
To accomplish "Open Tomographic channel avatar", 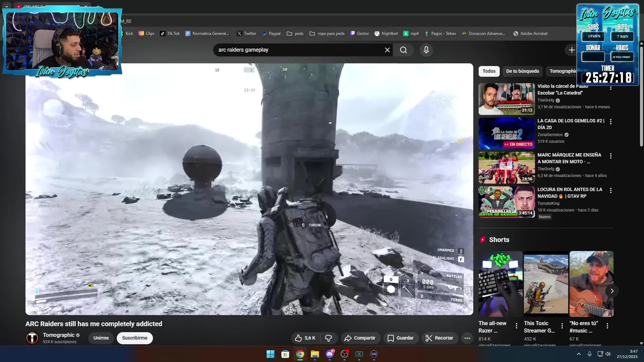I will pyautogui.click(x=32, y=338).
